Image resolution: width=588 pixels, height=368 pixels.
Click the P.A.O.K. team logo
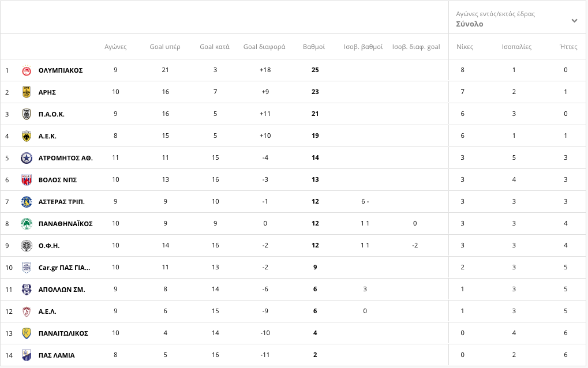[27, 114]
